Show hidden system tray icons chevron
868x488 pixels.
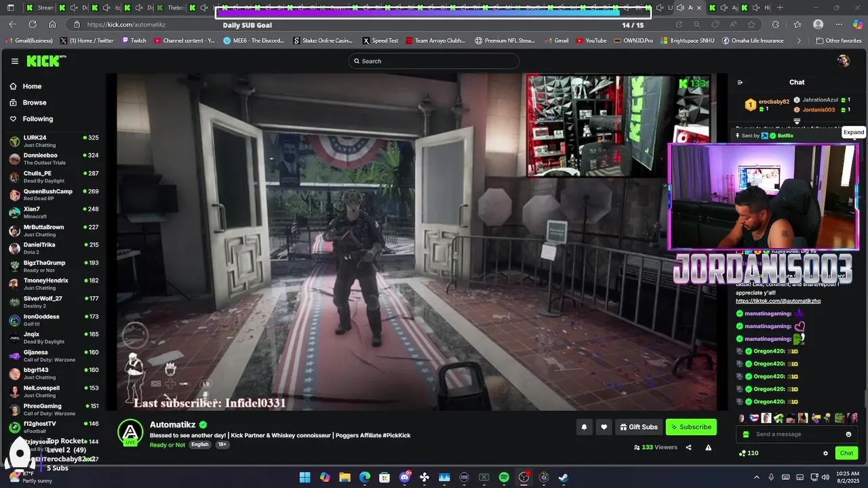click(x=757, y=477)
